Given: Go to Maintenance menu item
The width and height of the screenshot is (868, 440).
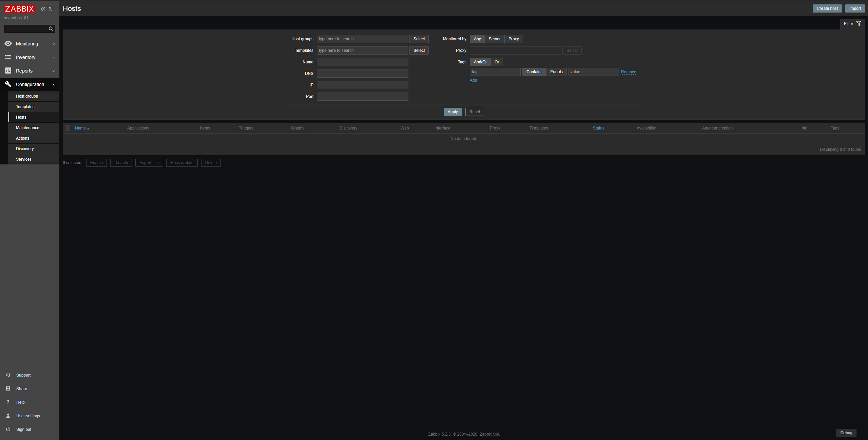Looking at the screenshot, I should [x=27, y=128].
